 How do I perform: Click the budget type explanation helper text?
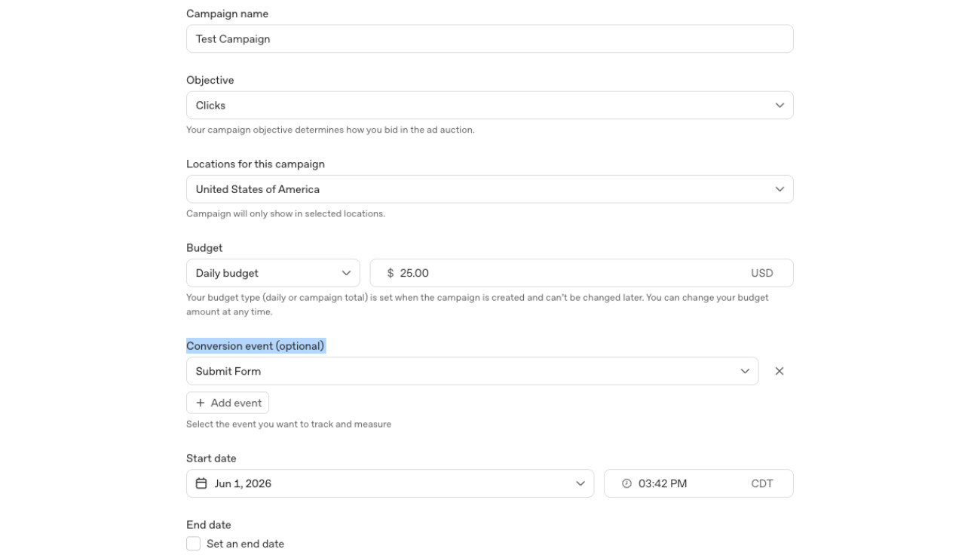coord(477,305)
